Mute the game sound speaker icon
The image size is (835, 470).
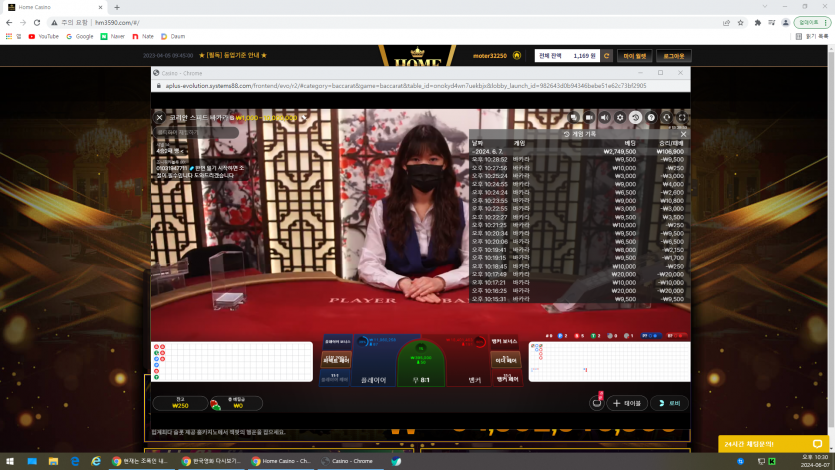[x=604, y=118]
